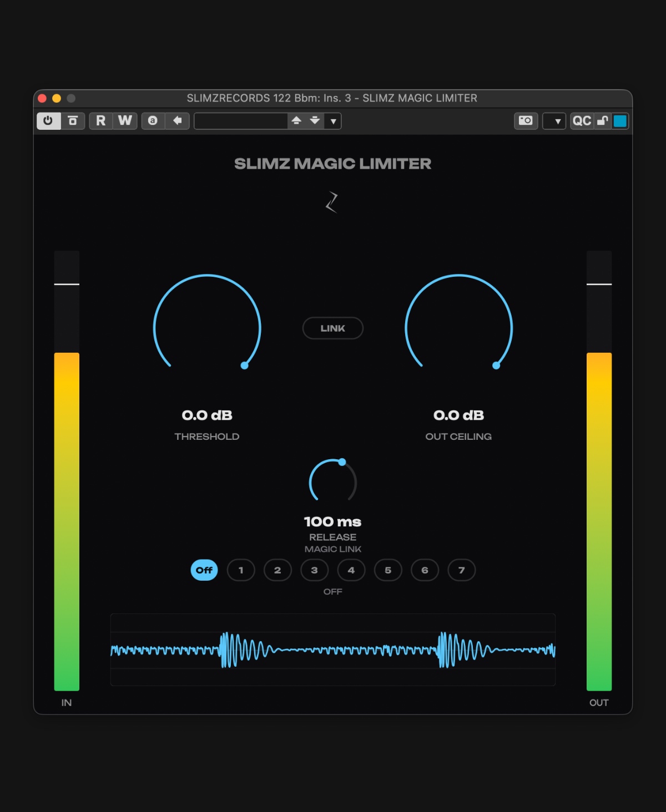Click the bypass effect icon next to the power button
This screenshot has width=666, height=812.
tap(73, 121)
